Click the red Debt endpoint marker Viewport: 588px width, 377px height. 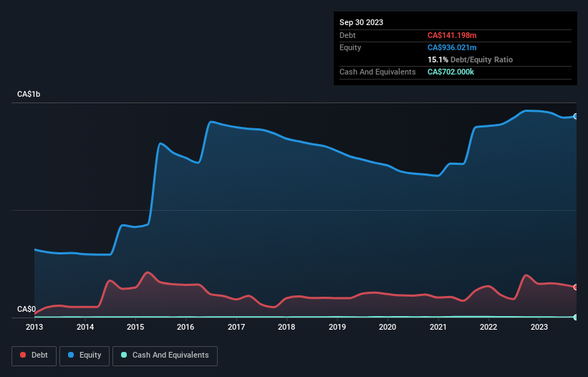pos(576,287)
